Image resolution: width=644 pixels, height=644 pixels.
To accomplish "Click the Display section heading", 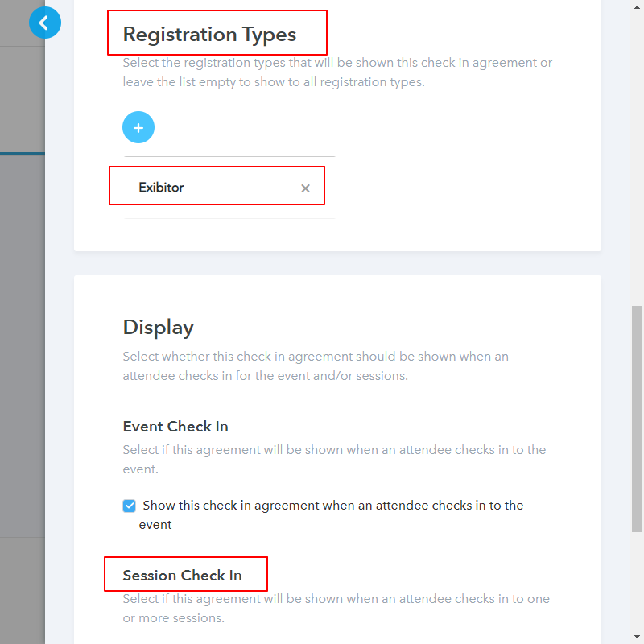I will (158, 328).
